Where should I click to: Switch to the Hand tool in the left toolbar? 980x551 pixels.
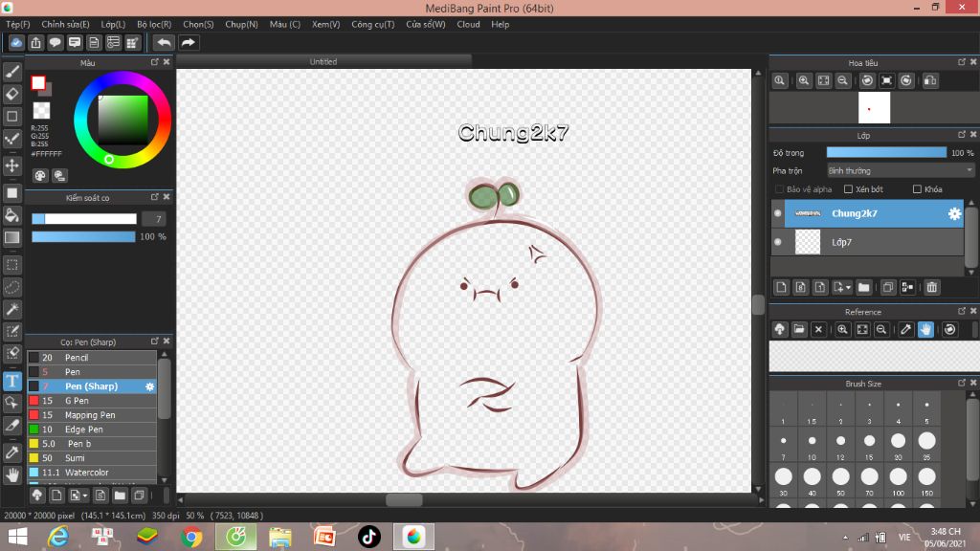pos(11,474)
